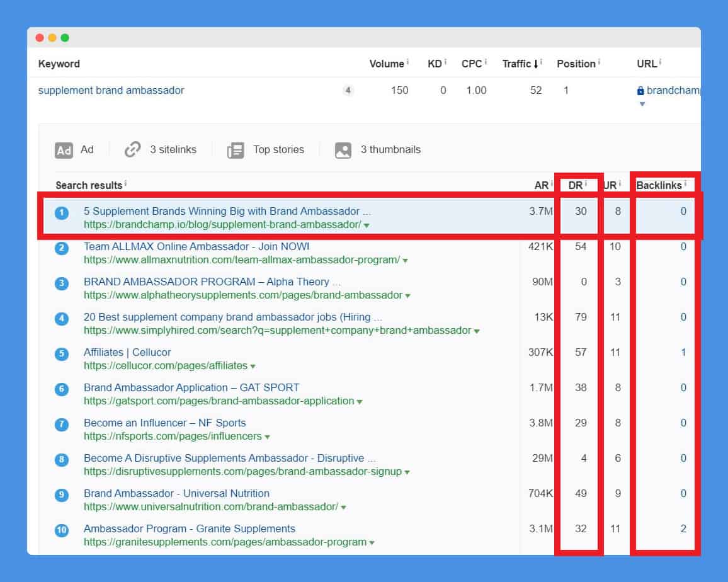Open the 'supplement brand ambassador' keyword link

click(111, 90)
